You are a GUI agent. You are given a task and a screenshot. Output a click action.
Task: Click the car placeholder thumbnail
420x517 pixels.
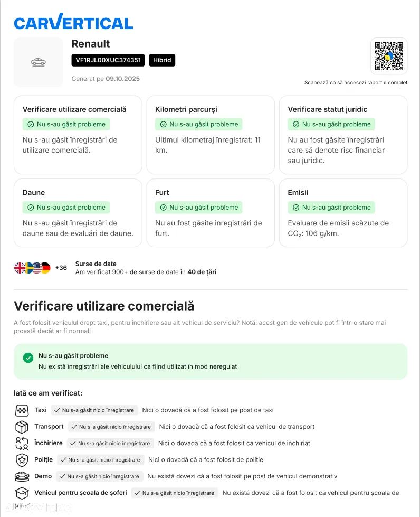pyautogui.click(x=38, y=62)
